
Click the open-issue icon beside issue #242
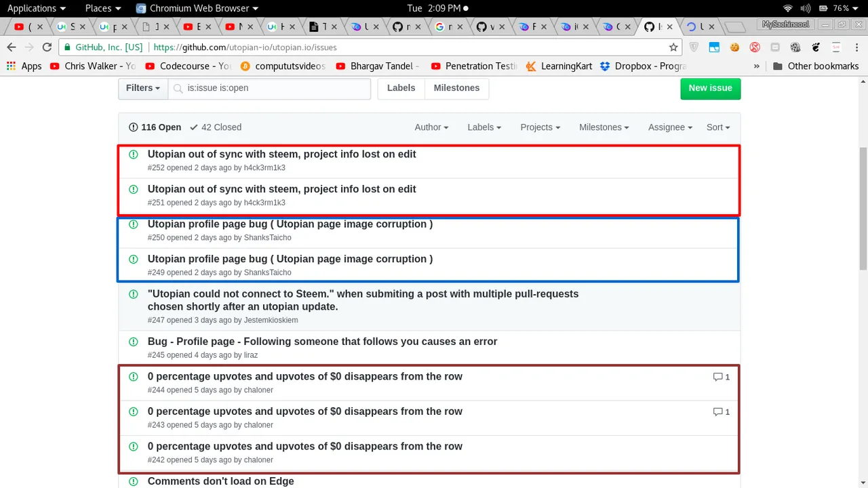[x=134, y=447]
